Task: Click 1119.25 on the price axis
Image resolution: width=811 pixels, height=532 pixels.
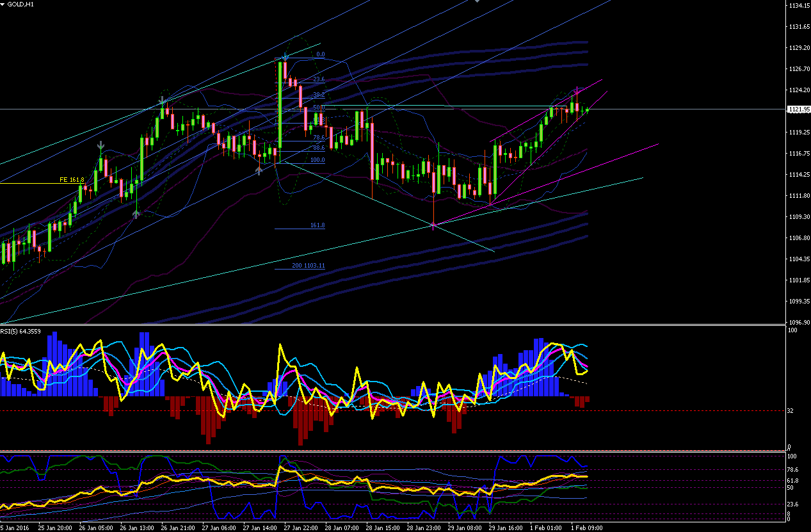Action: (x=798, y=132)
